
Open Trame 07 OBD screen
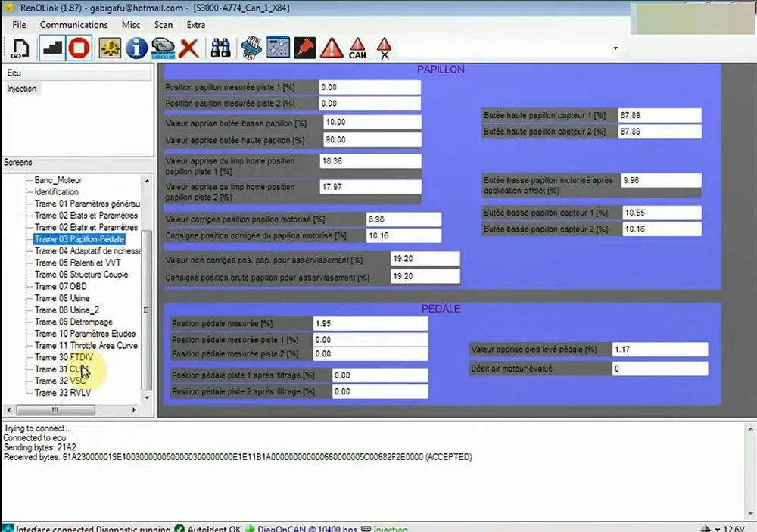pos(61,286)
